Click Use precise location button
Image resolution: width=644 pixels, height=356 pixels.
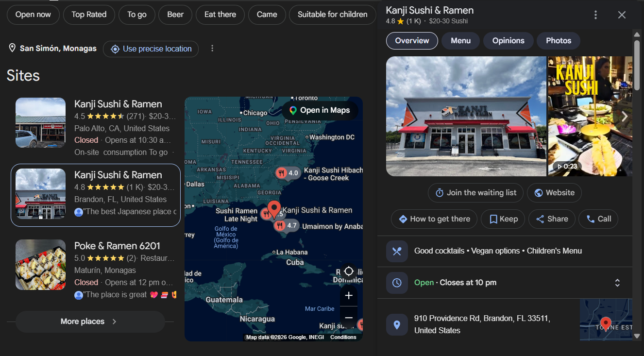(151, 49)
